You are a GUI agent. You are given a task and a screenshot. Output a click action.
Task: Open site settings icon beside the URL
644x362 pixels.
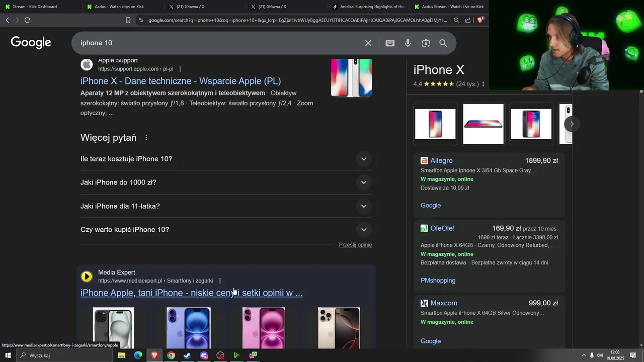tap(141, 20)
